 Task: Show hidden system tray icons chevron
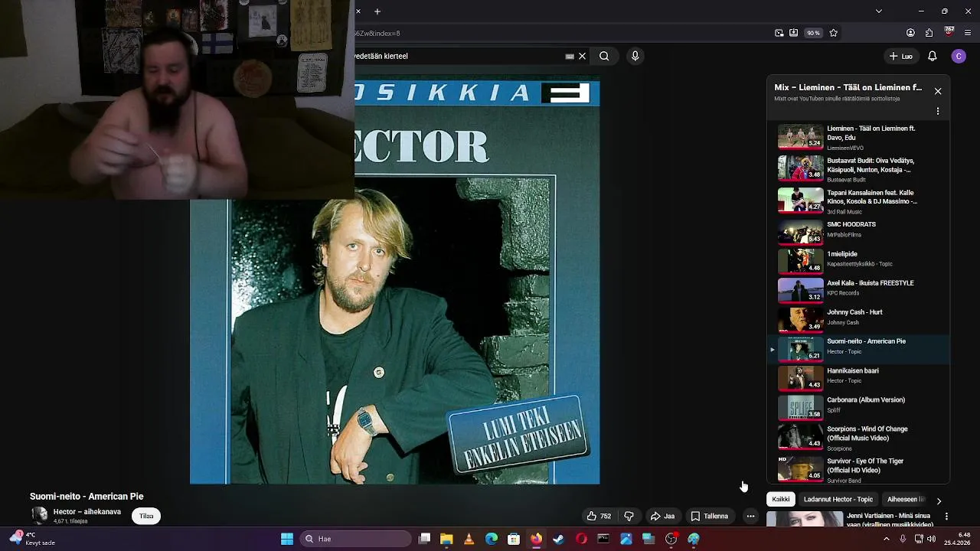pyautogui.click(x=887, y=539)
